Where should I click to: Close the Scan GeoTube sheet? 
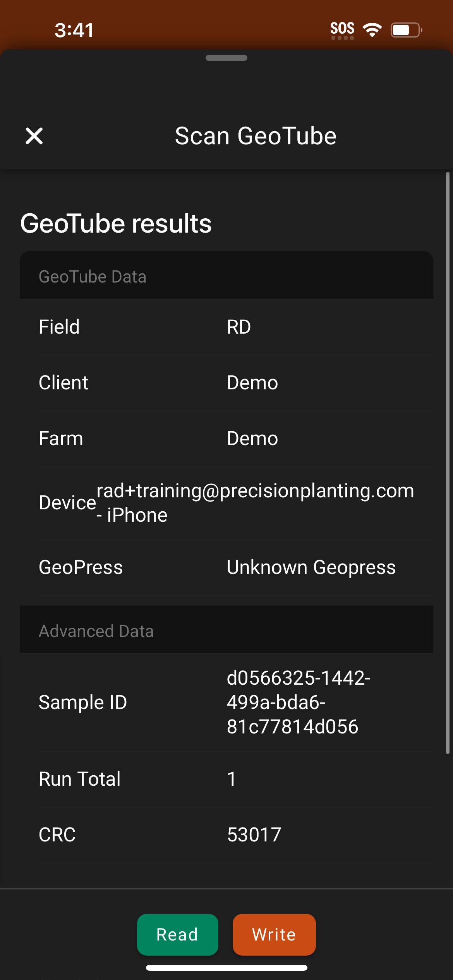point(34,136)
